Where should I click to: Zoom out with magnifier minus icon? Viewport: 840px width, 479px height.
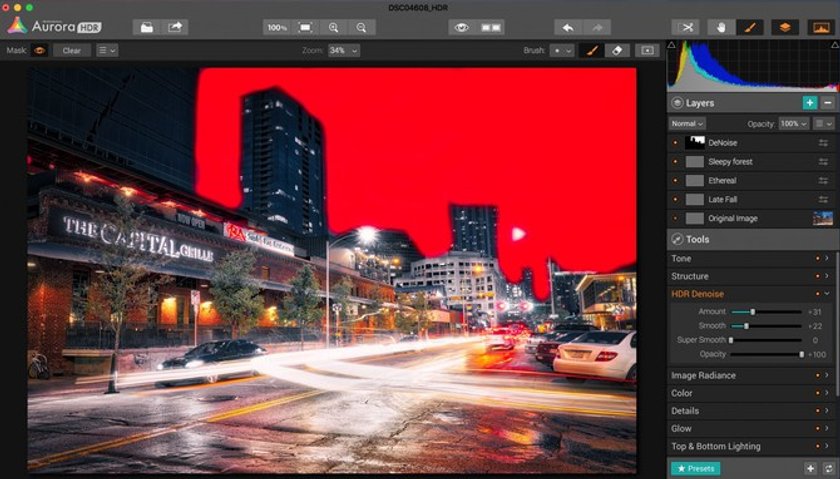point(362,27)
